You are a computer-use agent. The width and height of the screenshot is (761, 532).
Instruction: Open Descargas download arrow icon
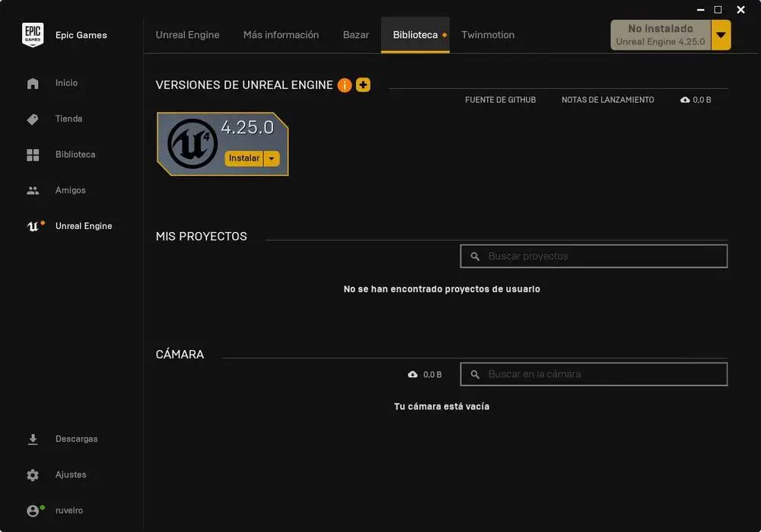click(x=33, y=439)
